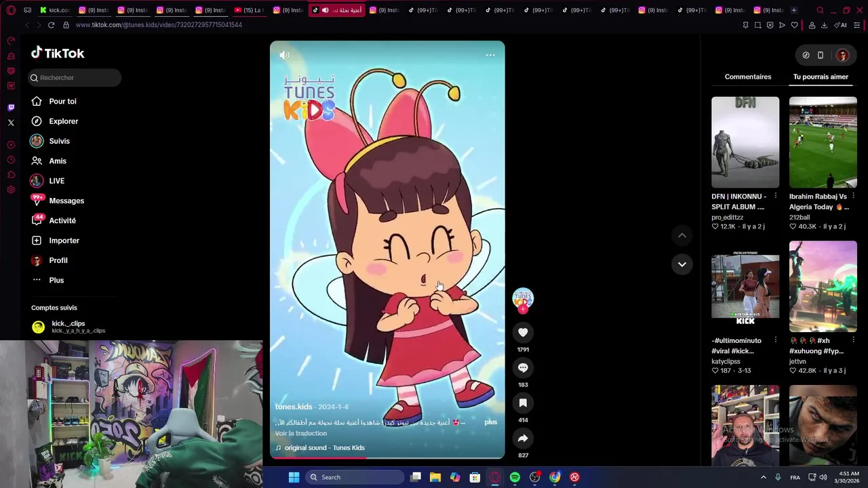
Task: Go back in the browser
Action: point(26,25)
